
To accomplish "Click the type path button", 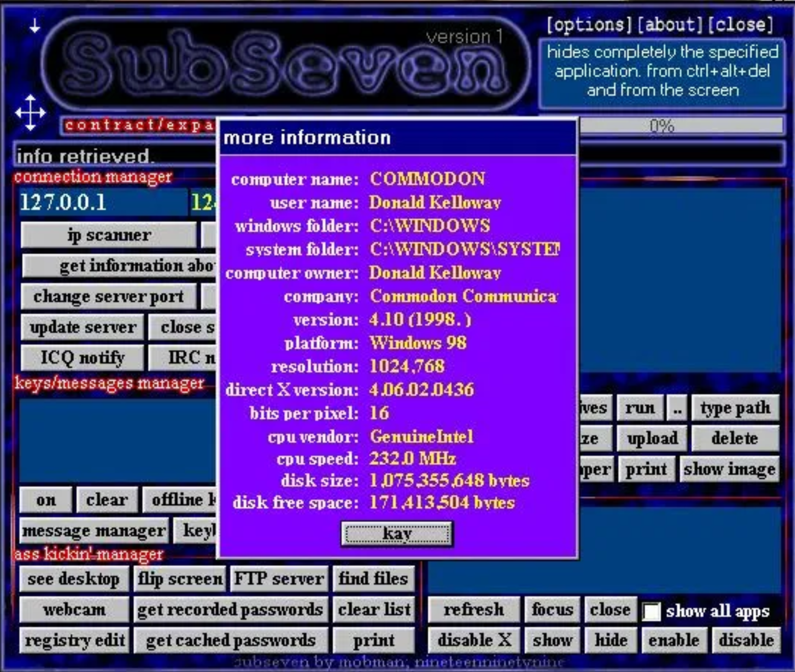I will tap(735, 408).
